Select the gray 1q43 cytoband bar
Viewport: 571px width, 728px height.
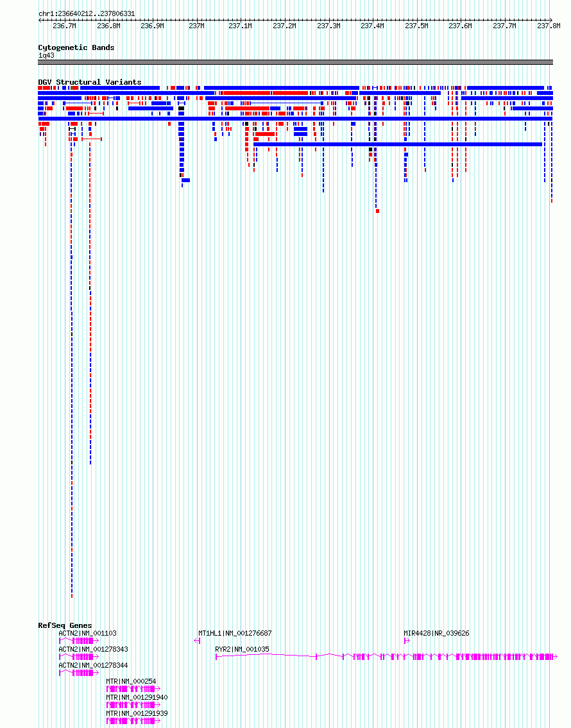(x=295, y=62)
